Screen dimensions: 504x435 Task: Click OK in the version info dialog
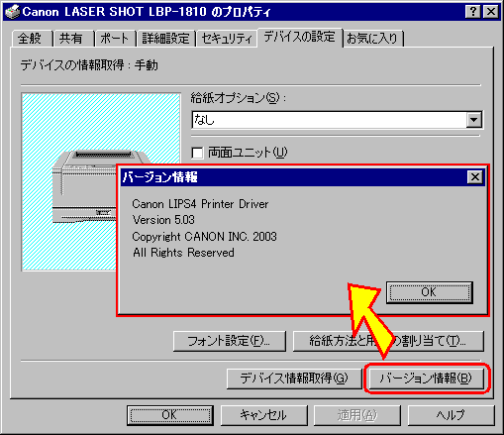pyautogui.click(x=430, y=292)
